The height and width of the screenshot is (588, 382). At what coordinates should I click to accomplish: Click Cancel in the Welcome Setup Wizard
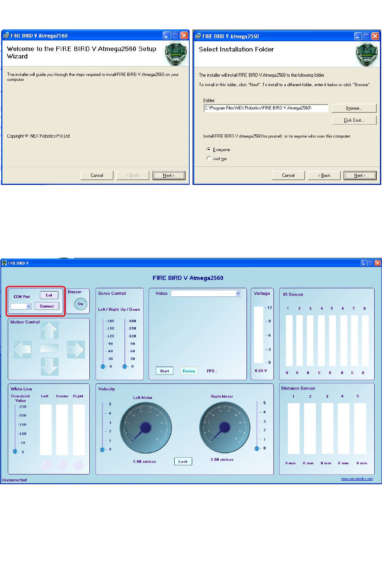(x=97, y=175)
